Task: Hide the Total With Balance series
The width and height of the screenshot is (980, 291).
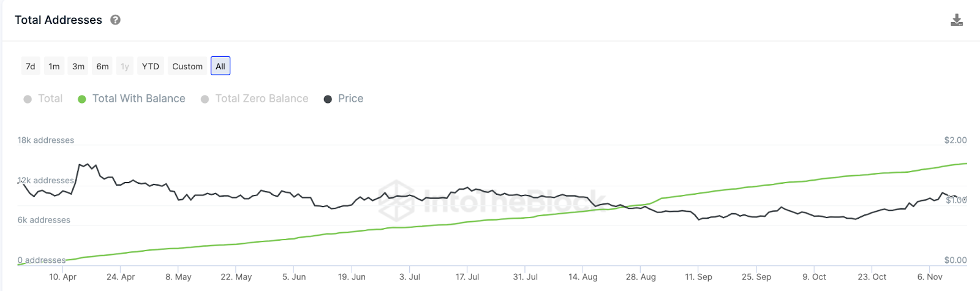Action: [138, 99]
